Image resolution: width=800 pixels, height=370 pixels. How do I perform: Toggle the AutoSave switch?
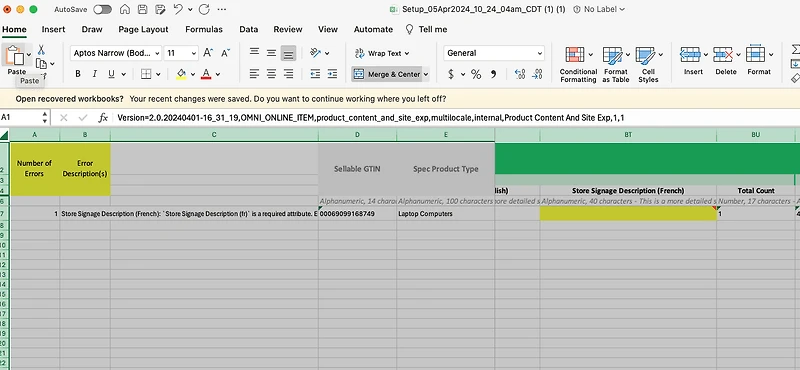[x=102, y=9]
